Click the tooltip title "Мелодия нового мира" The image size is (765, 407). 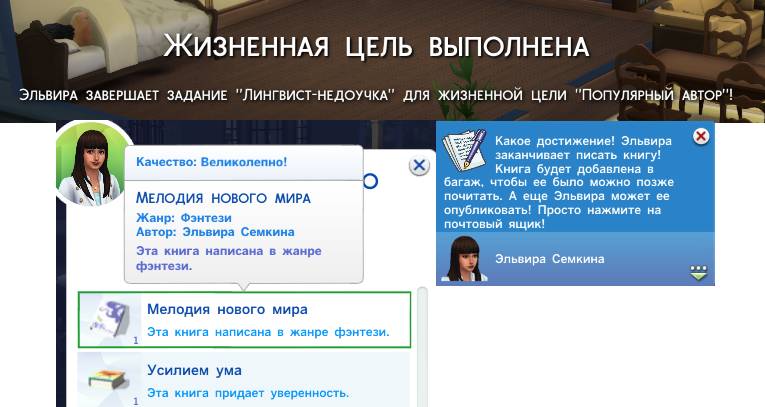pyautogui.click(x=223, y=198)
